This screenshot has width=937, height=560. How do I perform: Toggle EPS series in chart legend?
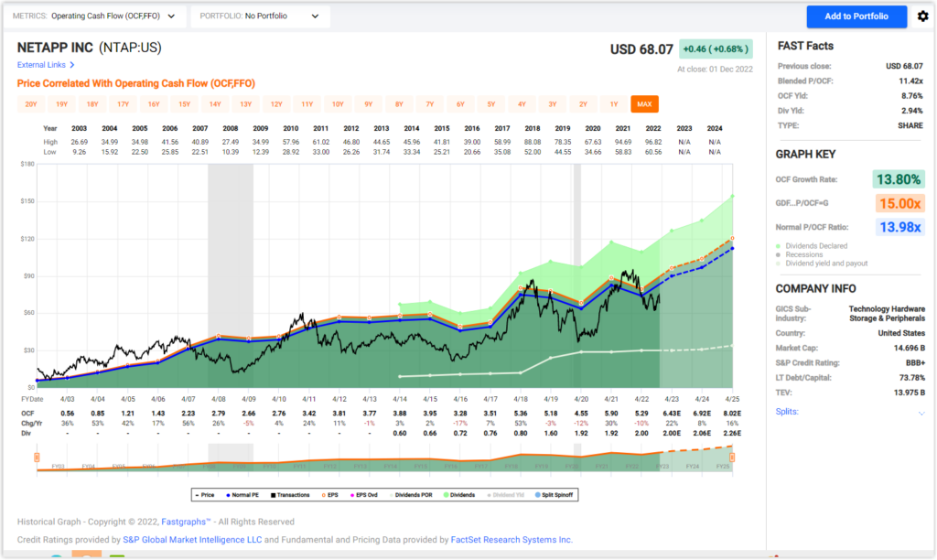pyautogui.click(x=329, y=495)
